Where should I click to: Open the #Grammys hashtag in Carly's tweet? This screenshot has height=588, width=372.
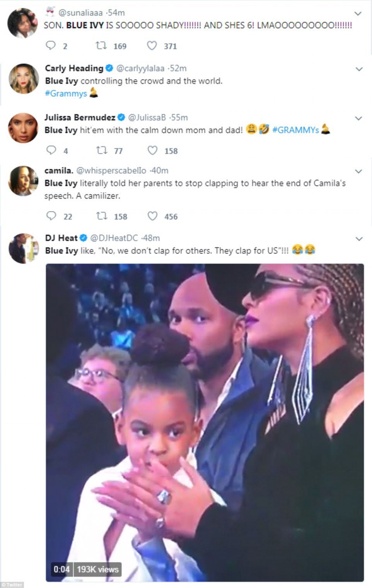[66, 93]
